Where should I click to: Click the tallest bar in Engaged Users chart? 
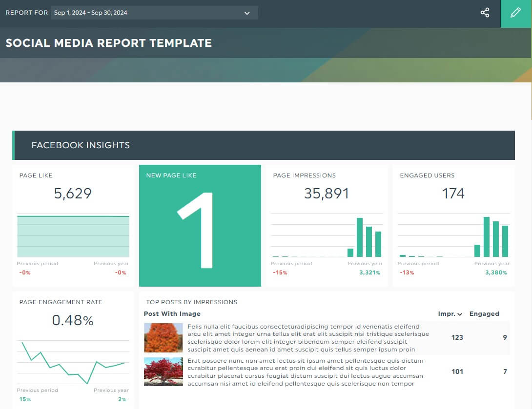tap(487, 237)
